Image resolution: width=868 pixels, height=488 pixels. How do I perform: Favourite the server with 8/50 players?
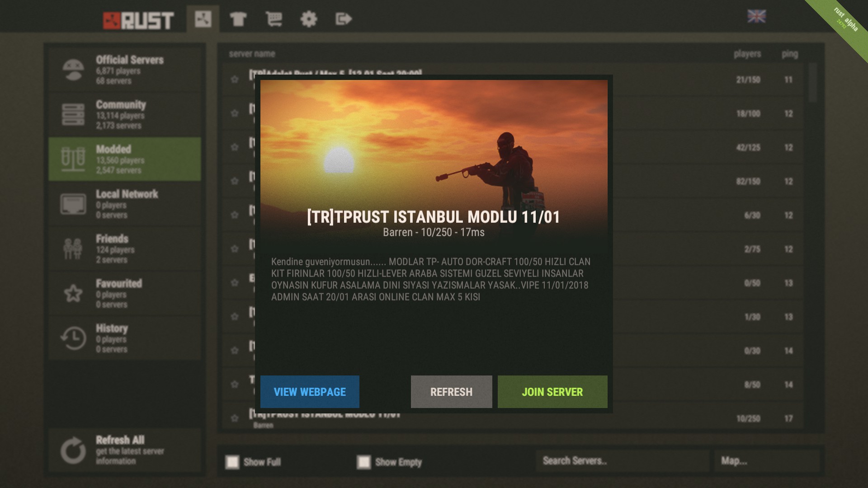[x=235, y=385]
